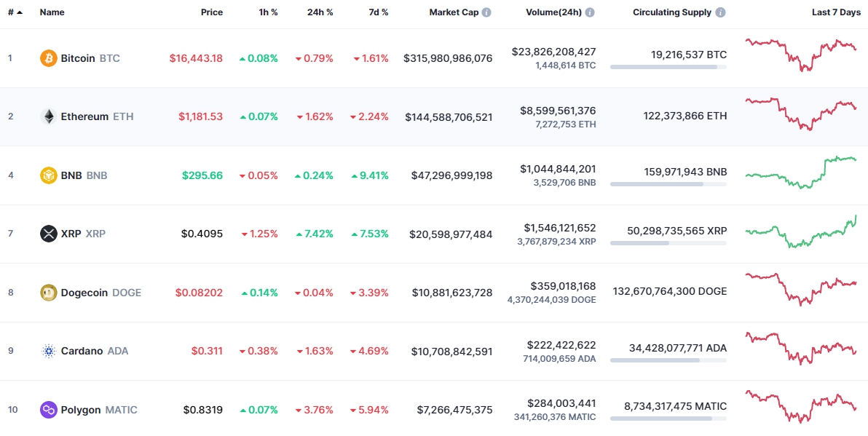Show Volume(24h) info tooltip icon
Viewport: 868px width, 436px height.
click(x=590, y=12)
